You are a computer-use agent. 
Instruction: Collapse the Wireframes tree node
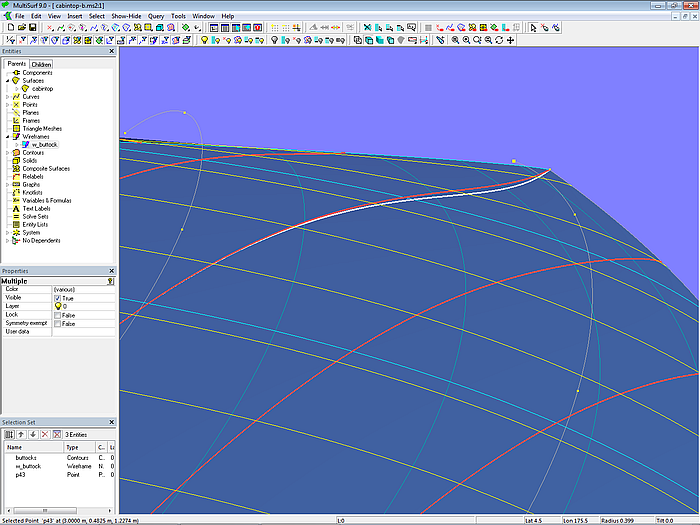(x=7, y=136)
